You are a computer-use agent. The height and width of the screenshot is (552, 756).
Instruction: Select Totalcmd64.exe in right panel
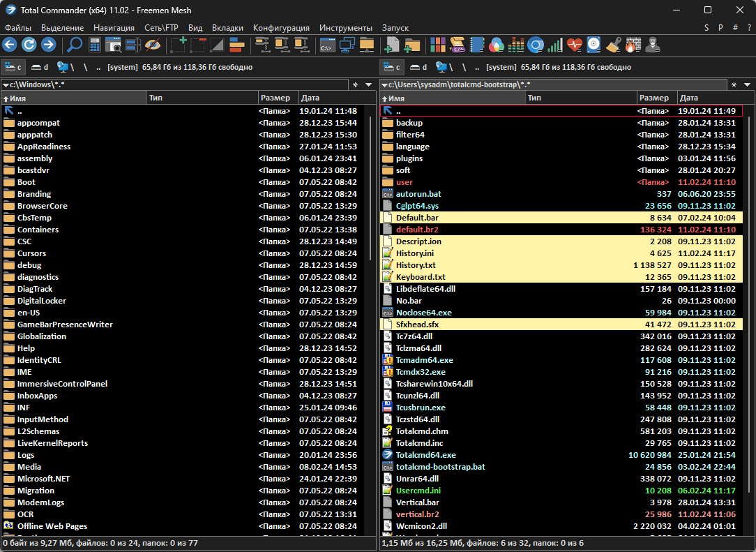point(425,455)
